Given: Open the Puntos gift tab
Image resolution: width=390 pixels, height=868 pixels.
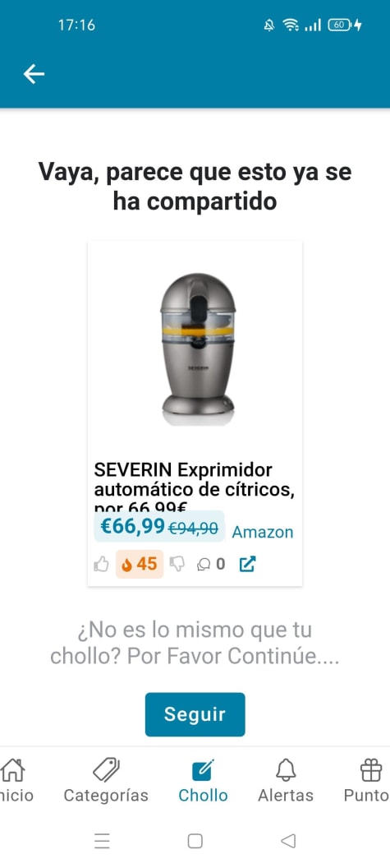Looking at the screenshot, I should [x=367, y=781].
